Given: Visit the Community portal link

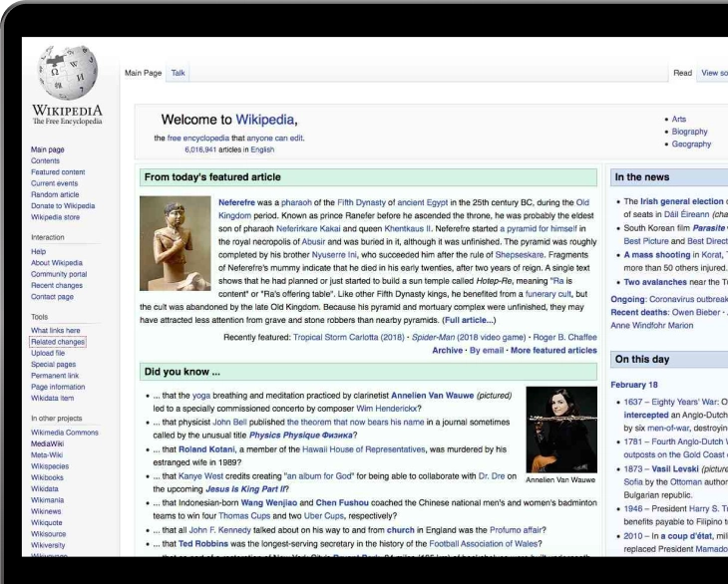Looking at the screenshot, I should (59, 274).
